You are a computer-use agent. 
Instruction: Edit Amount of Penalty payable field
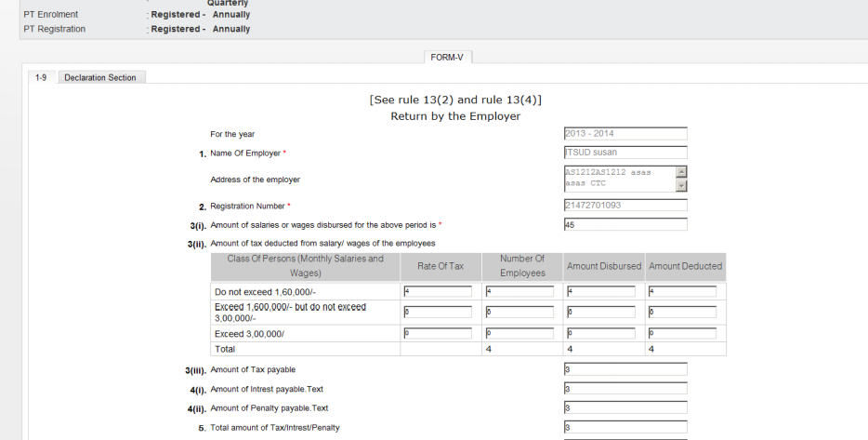625,407
